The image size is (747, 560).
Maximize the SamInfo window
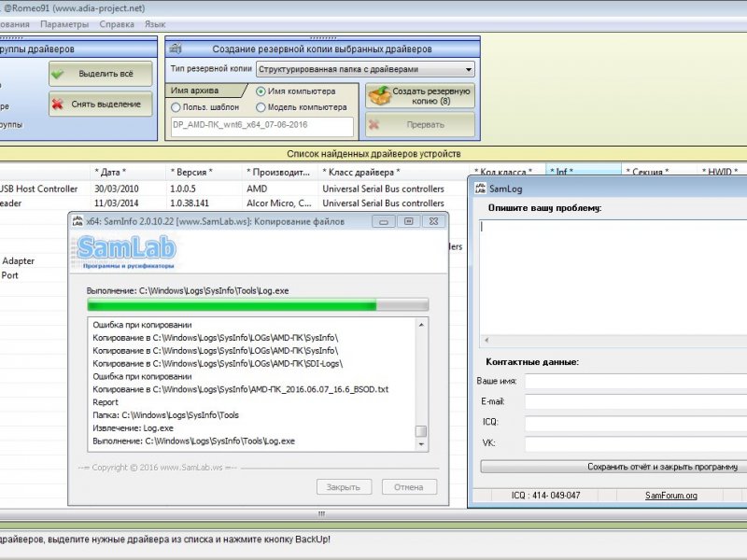[x=408, y=221]
